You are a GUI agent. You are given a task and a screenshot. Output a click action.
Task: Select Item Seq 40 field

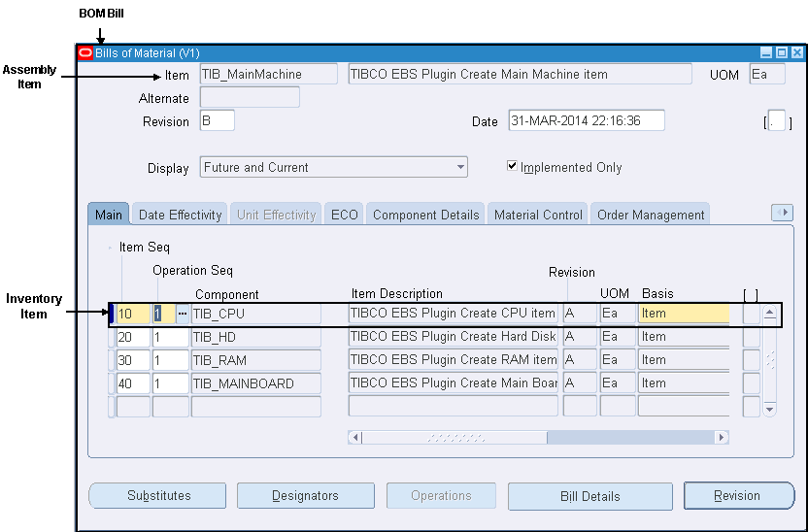(x=133, y=383)
